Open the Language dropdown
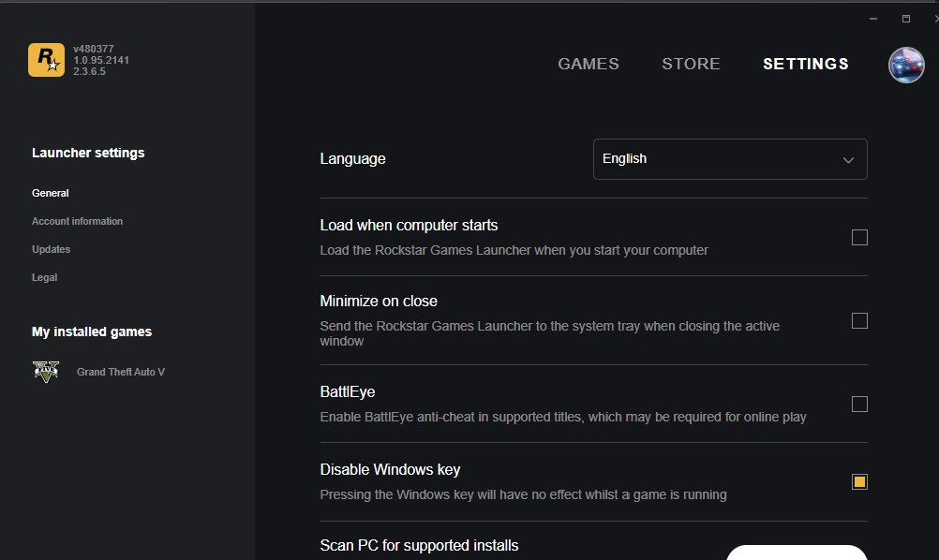This screenshot has height=560, width=939. tap(729, 159)
